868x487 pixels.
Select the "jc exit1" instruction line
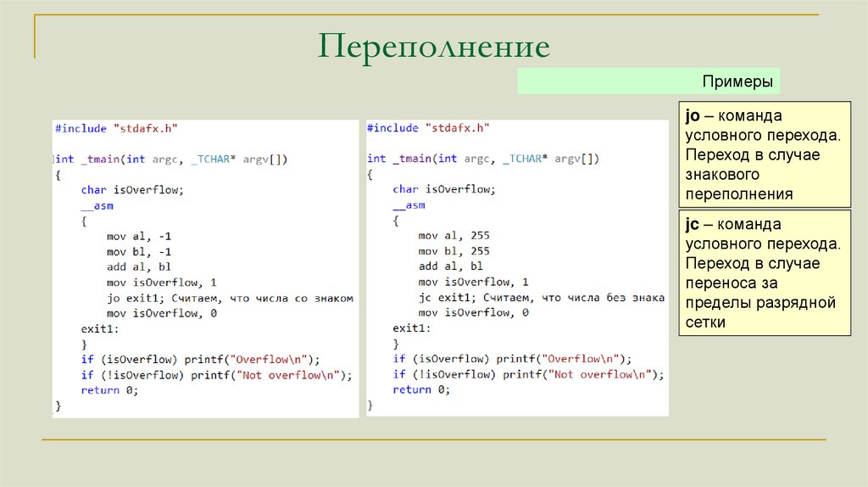tap(541, 298)
